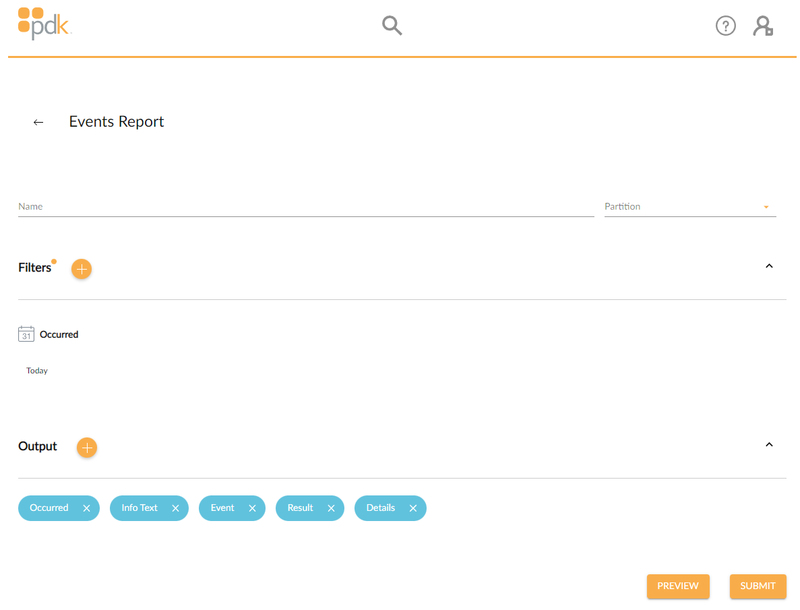Go back using the left arrow
This screenshot has width=800, height=610.
[x=38, y=122]
